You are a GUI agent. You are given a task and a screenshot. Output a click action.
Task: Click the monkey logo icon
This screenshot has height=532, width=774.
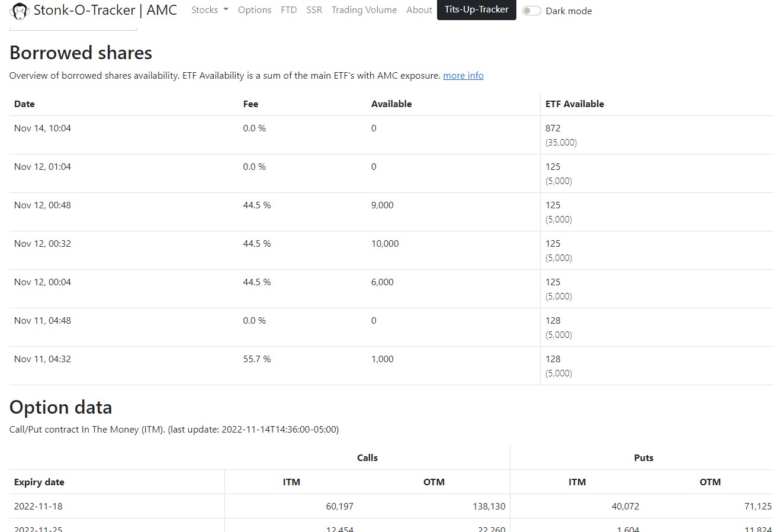[x=20, y=11]
